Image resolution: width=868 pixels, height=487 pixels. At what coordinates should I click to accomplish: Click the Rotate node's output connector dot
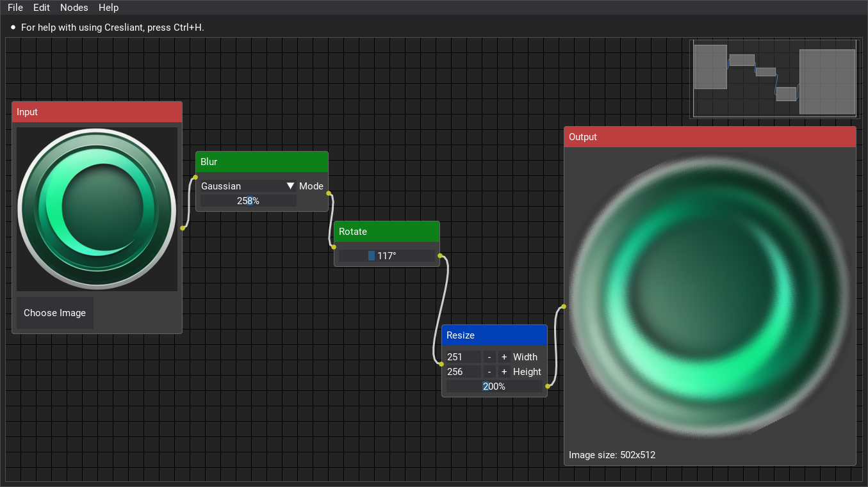point(440,256)
